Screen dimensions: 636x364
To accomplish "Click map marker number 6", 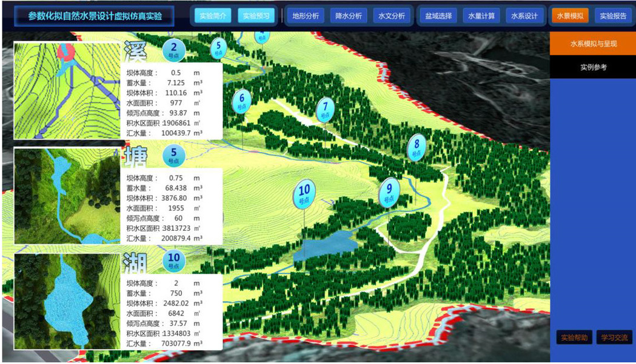I will (x=242, y=101).
